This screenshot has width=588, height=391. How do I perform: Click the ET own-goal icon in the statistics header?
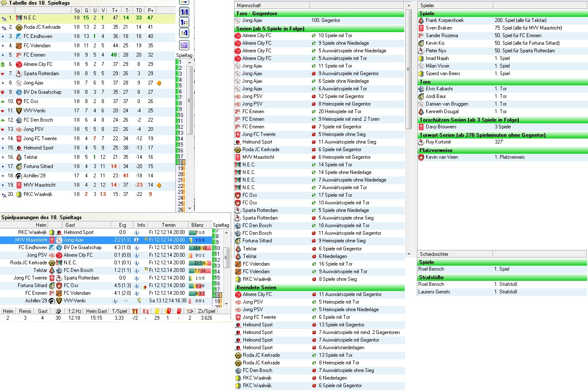click(x=146, y=311)
